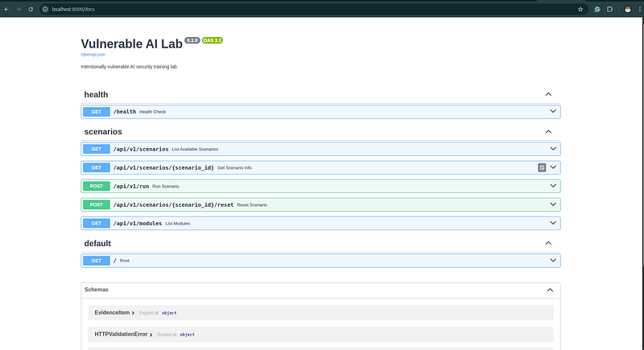Click POST badge of Run Scenario
644x350 pixels.
(x=96, y=187)
